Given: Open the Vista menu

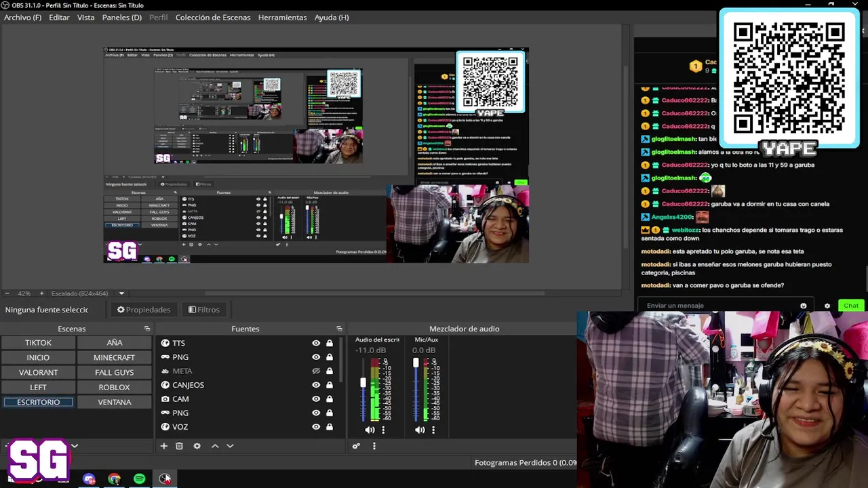Looking at the screenshot, I should click(85, 17).
